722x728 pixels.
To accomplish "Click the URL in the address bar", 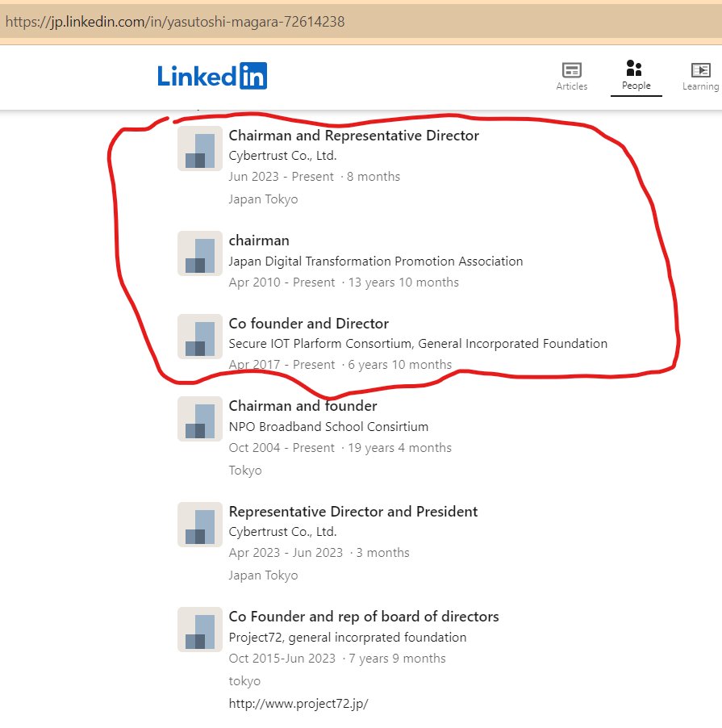I will [175, 22].
